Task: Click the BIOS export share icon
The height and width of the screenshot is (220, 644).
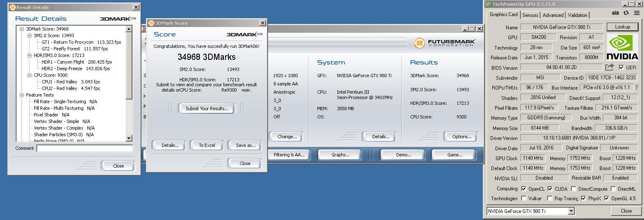Action: click(x=609, y=67)
